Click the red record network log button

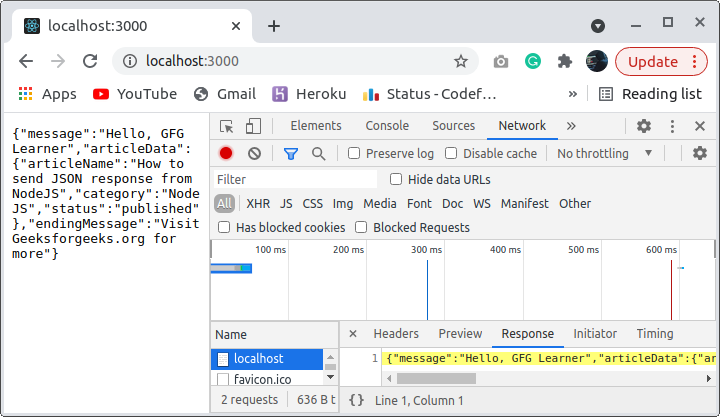[x=226, y=153]
